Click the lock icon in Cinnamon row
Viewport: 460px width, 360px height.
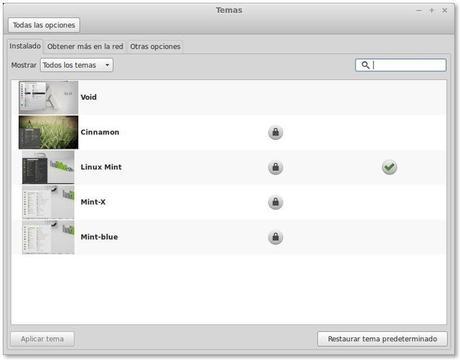(275, 132)
